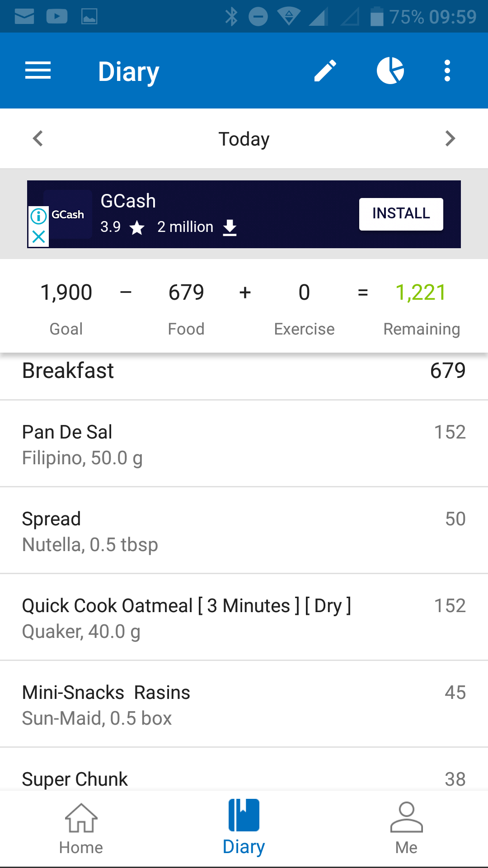Go to the previous day
Image resolution: width=488 pixels, height=868 pixels.
click(38, 138)
